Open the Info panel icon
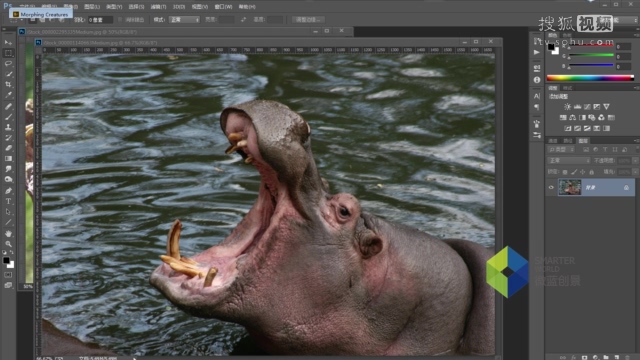 [x=537, y=80]
